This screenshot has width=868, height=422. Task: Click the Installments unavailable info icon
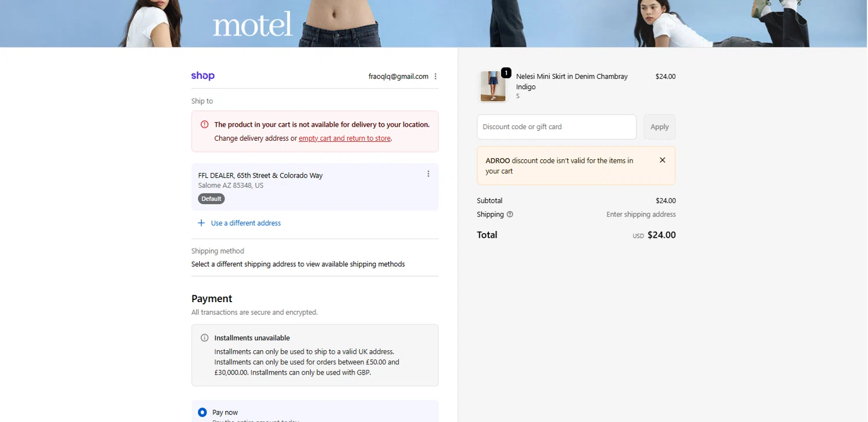(x=204, y=338)
